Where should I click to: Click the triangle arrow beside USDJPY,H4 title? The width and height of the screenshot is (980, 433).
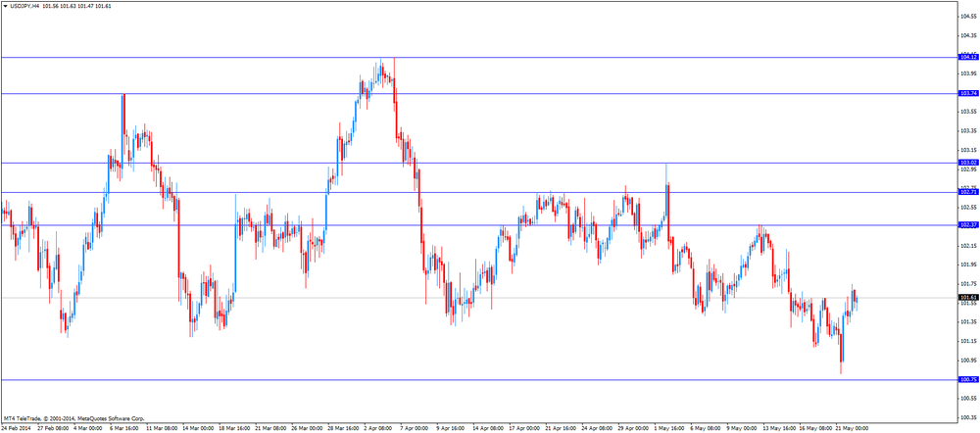[x=5, y=6]
